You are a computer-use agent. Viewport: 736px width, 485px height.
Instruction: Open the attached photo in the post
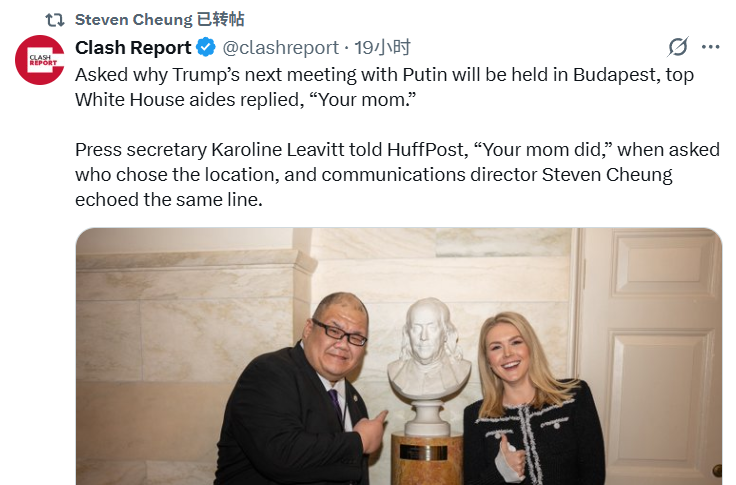(399, 356)
